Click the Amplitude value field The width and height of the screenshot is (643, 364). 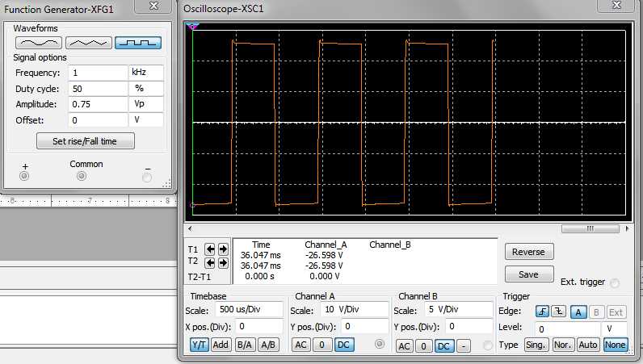click(98, 104)
